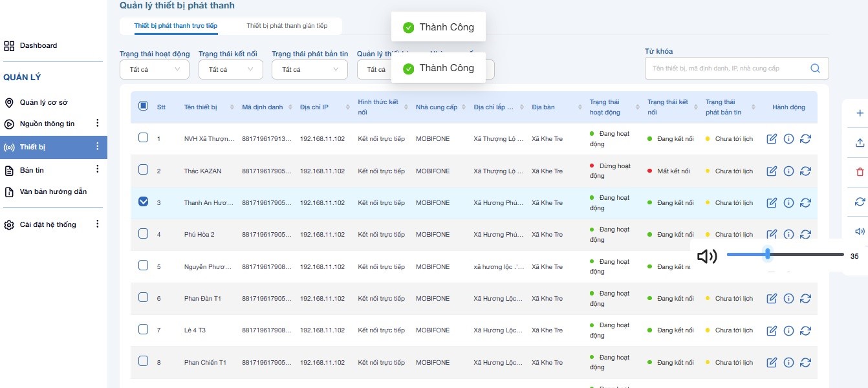
Task: Select the highlighted Thiết bị sidebar item
Action: coord(54,147)
